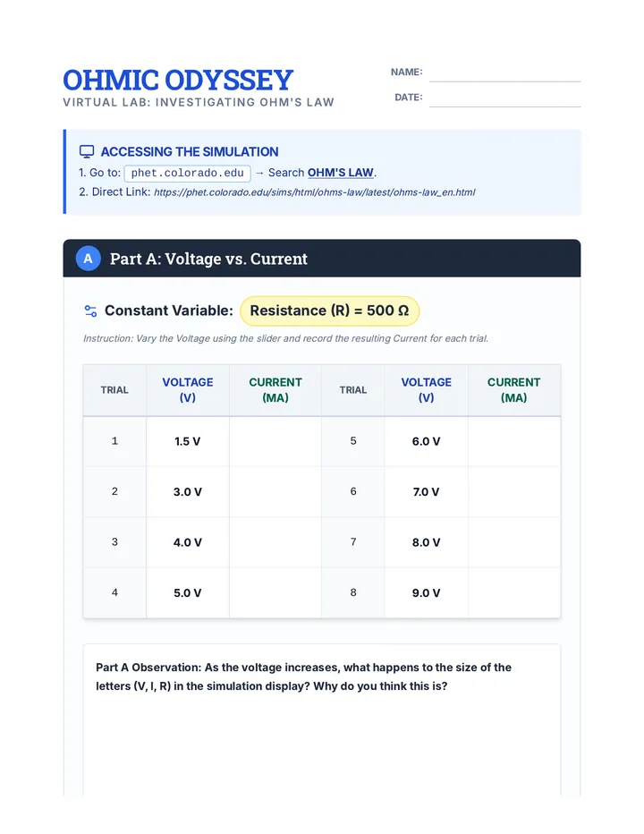Click the first VOLTAGE (V) column header
The height and width of the screenshot is (834, 644).
[x=188, y=390]
